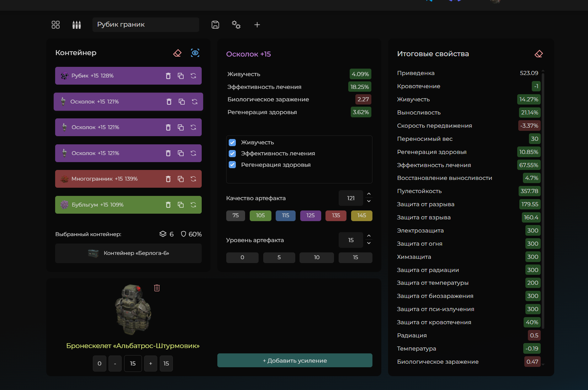
Task: Duplicate the Рубик +15 128% artifact
Action: [x=181, y=76]
